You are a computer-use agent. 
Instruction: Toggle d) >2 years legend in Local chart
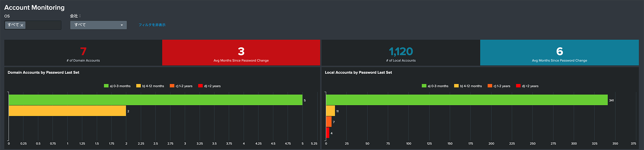click(x=527, y=86)
